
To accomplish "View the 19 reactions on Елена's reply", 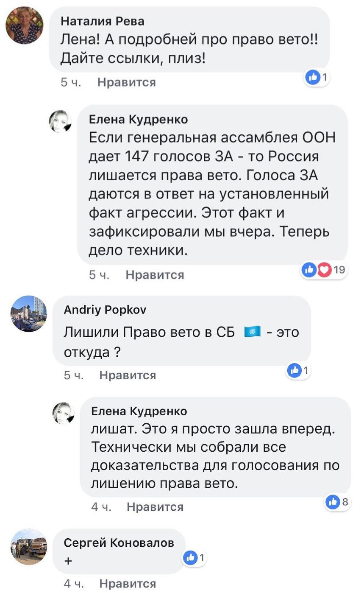I will click(339, 269).
